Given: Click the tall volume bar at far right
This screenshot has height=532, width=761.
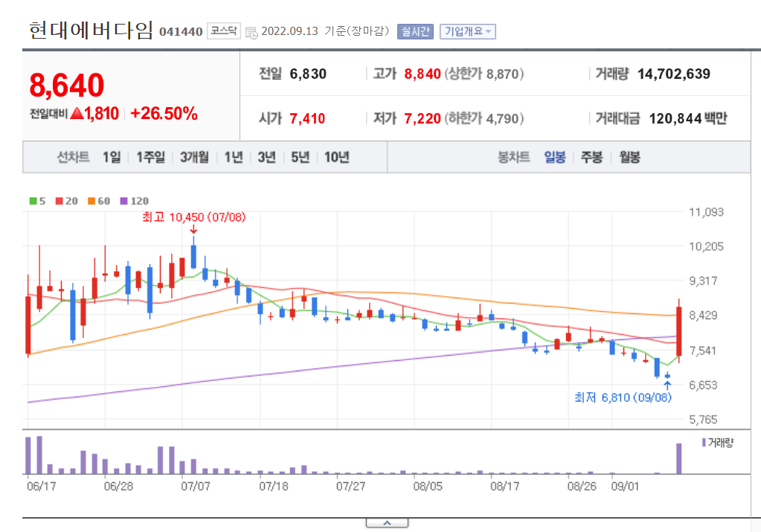Looking at the screenshot, I should point(679,458).
